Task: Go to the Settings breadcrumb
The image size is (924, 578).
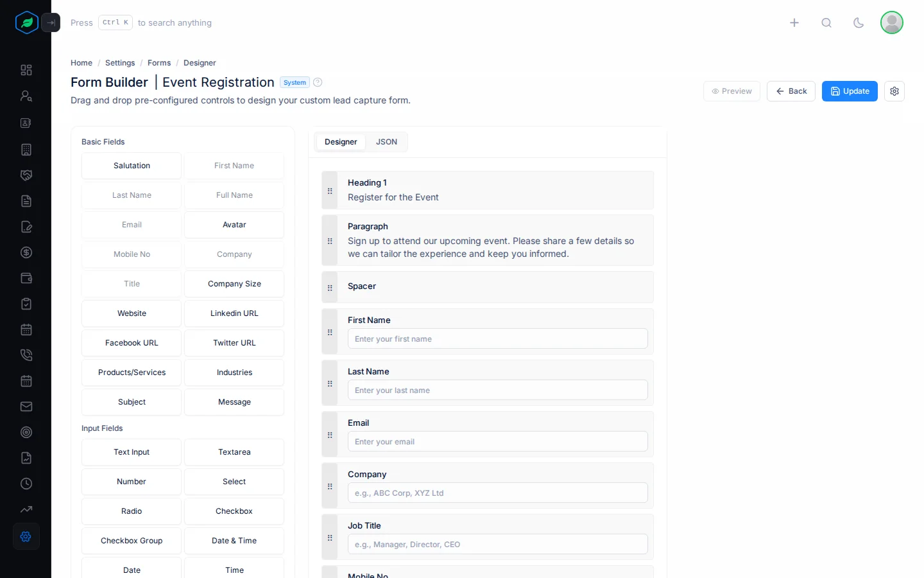Action: (x=120, y=63)
